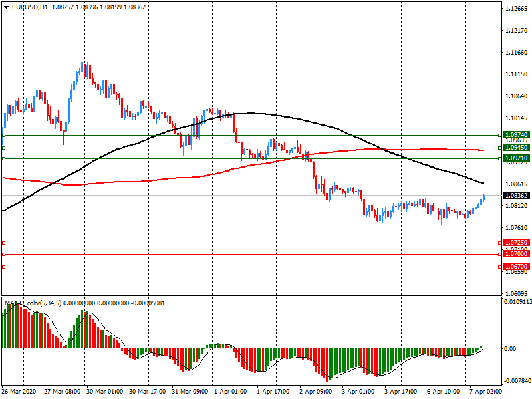Click the 1.07610 price scale value
Screen dimensions: 532x399
click(517, 227)
